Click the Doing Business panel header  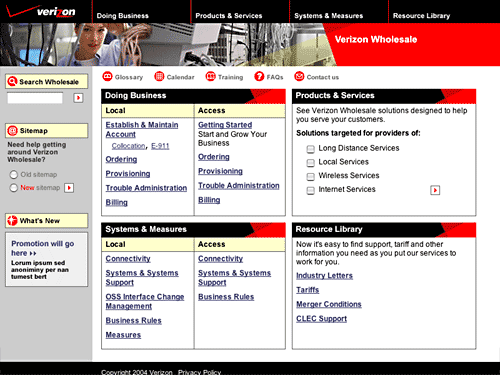click(193, 96)
